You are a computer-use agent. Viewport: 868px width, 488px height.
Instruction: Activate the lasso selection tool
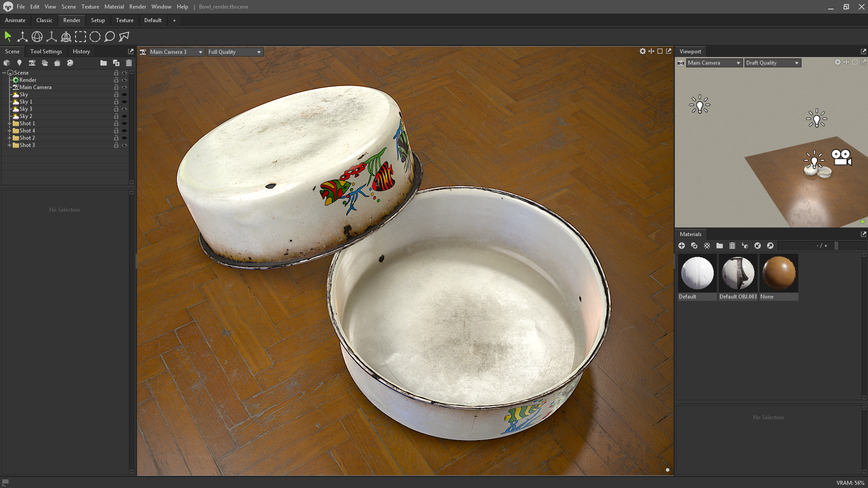coord(109,37)
